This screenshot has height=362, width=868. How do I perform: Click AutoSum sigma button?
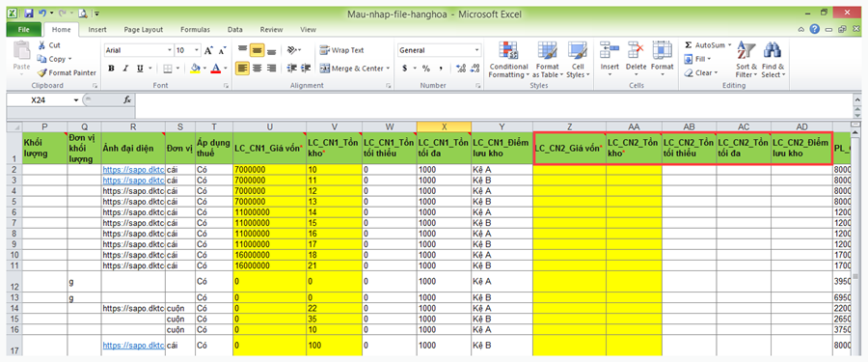pyautogui.click(x=704, y=45)
